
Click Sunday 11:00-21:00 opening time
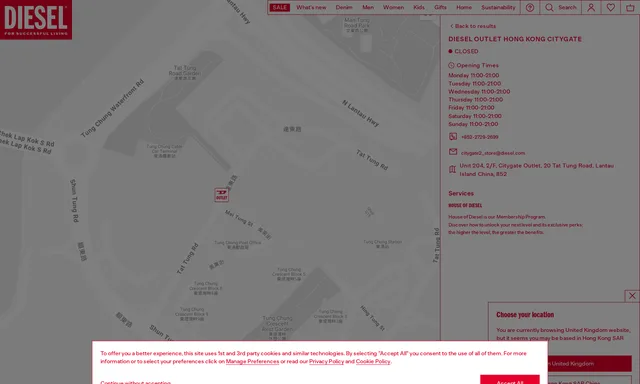(x=473, y=124)
